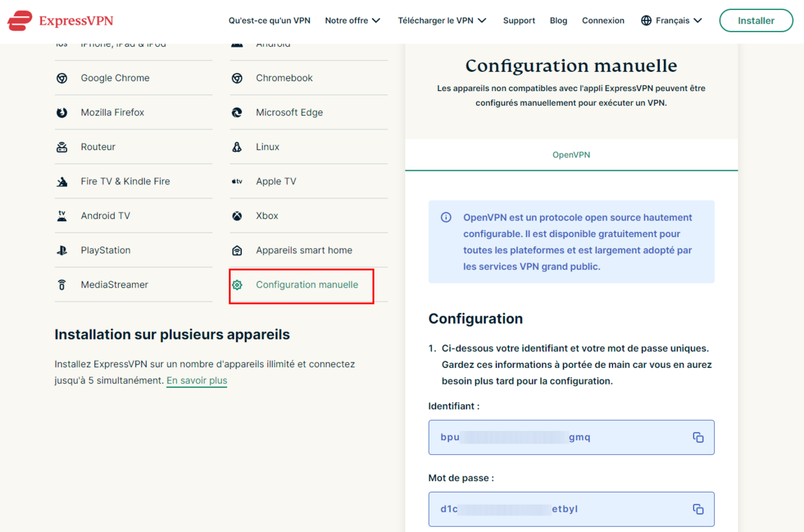Click the Configuration manuelle page heading
Image resolution: width=804 pixels, height=532 pixels.
coord(572,66)
